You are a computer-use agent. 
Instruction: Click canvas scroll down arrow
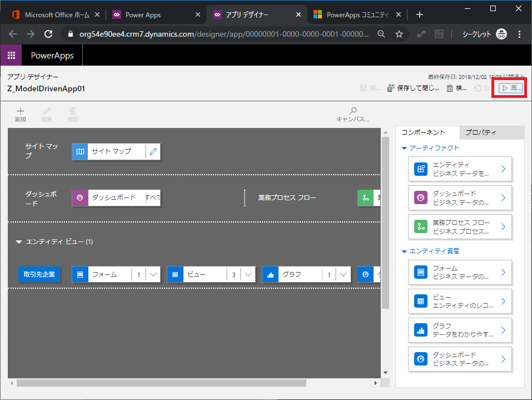[x=385, y=373]
